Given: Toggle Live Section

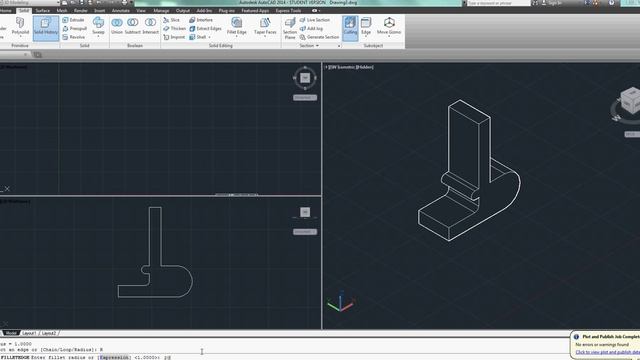Looking at the screenshot, I should pos(315,20).
